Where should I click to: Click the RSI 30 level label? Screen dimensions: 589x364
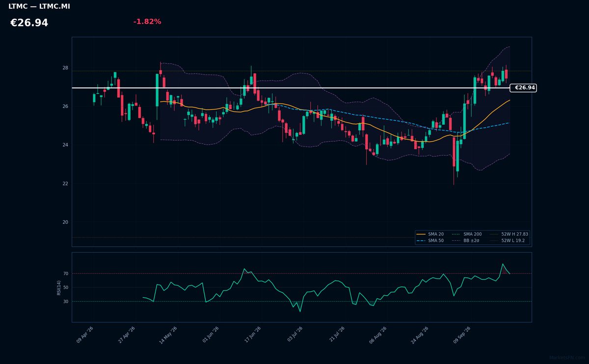pos(66,302)
